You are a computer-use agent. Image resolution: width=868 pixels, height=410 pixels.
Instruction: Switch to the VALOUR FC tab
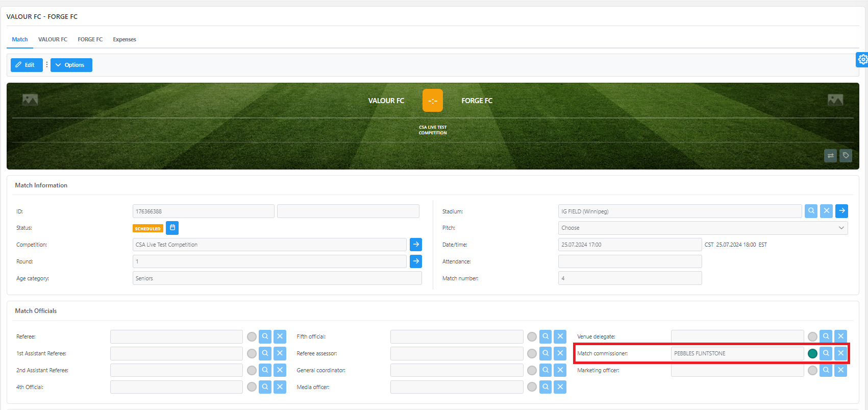(53, 39)
